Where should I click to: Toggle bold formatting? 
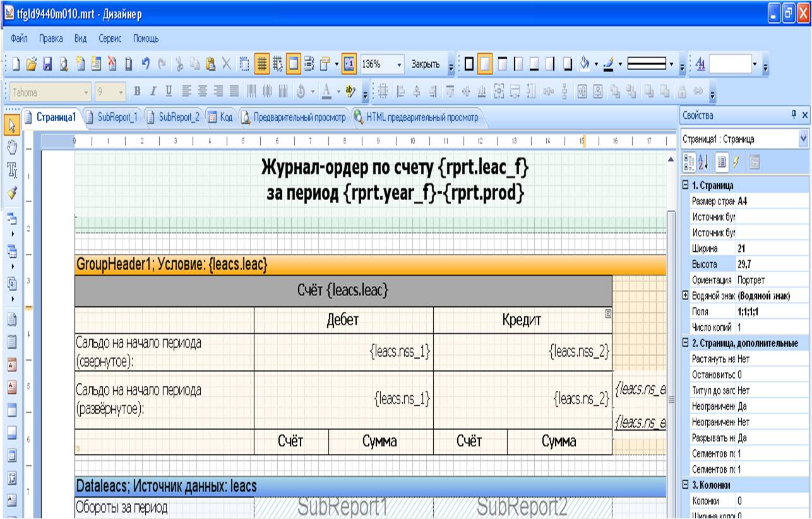(x=136, y=92)
